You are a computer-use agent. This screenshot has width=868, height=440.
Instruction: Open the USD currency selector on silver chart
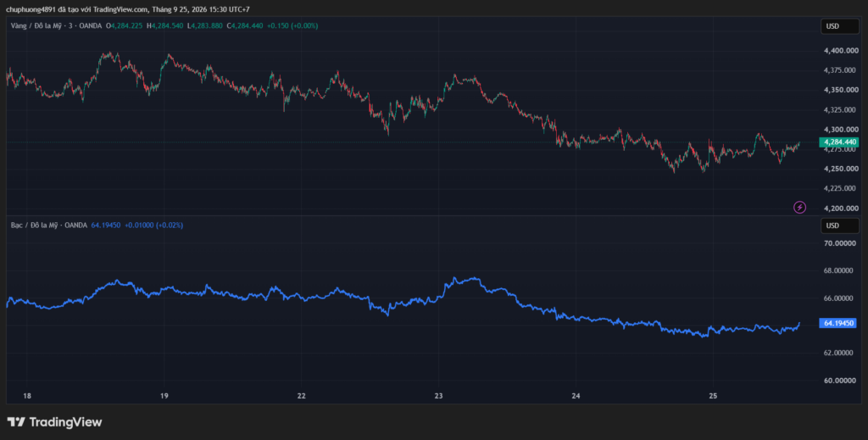tap(840, 226)
